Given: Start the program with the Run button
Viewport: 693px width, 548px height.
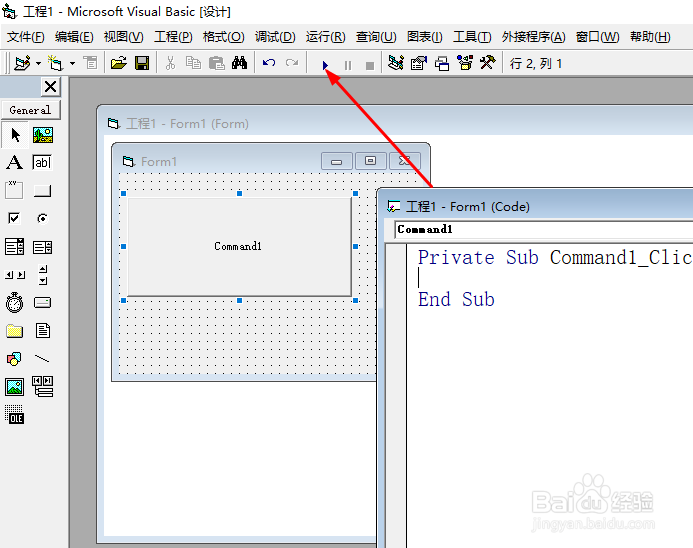Looking at the screenshot, I should coord(325,65).
